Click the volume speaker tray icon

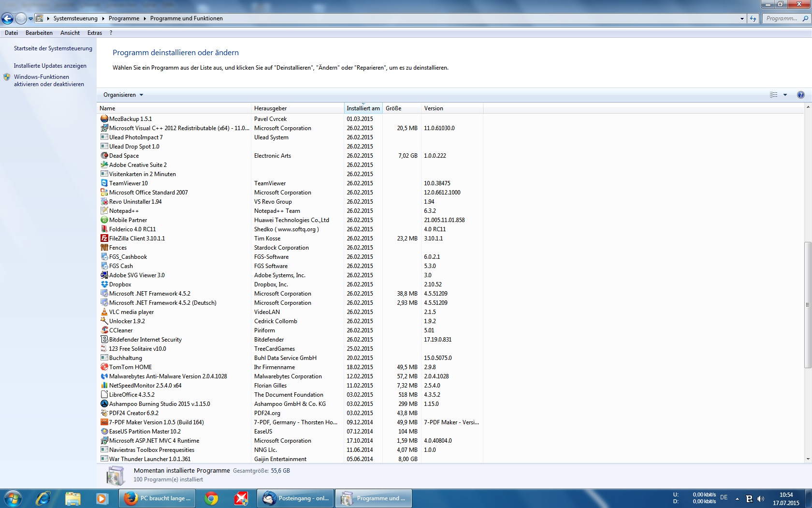761,498
